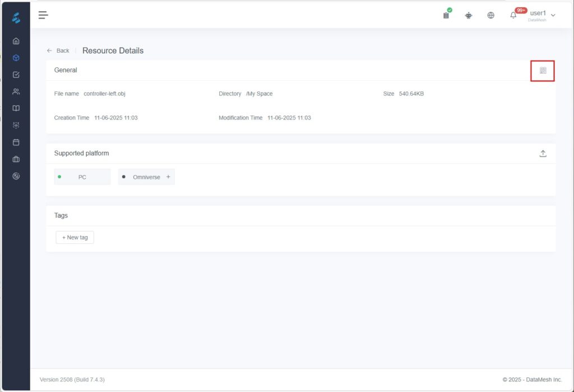Click the upload icon in Supported platform

543,154
